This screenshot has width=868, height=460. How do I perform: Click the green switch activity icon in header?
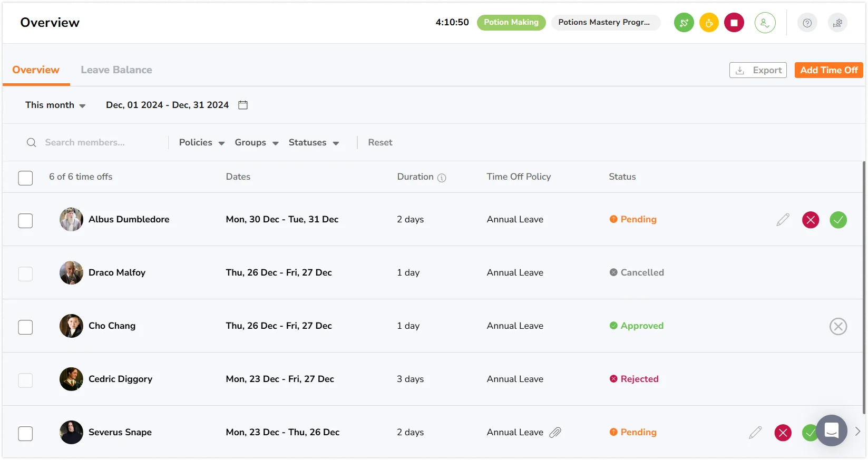tap(684, 23)
